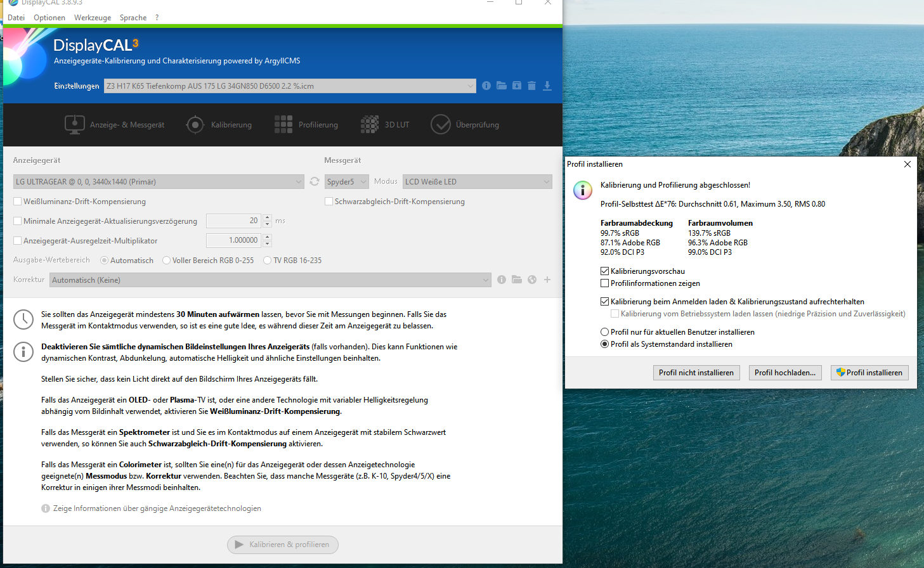The height and width of the screenshot is (568, 924).
Task: Select Automatisch output range option
Action: tap(105, 261)
